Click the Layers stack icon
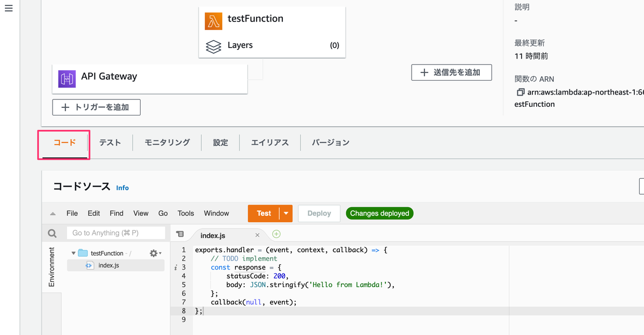 (214, 46)
